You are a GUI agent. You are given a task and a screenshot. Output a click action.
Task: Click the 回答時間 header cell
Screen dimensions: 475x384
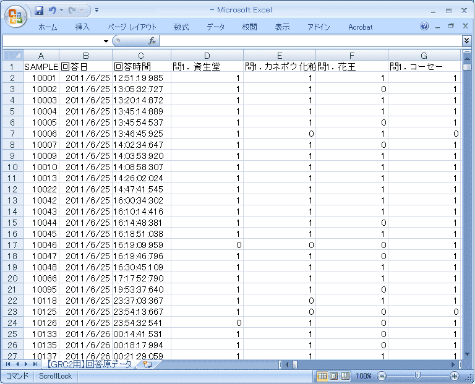[142, 67]
